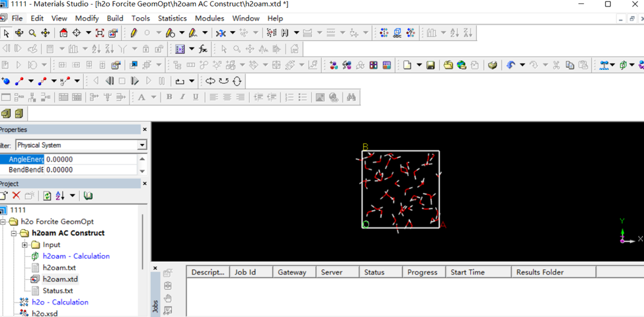Toggle the animation Step Forward control

point(135,81)
